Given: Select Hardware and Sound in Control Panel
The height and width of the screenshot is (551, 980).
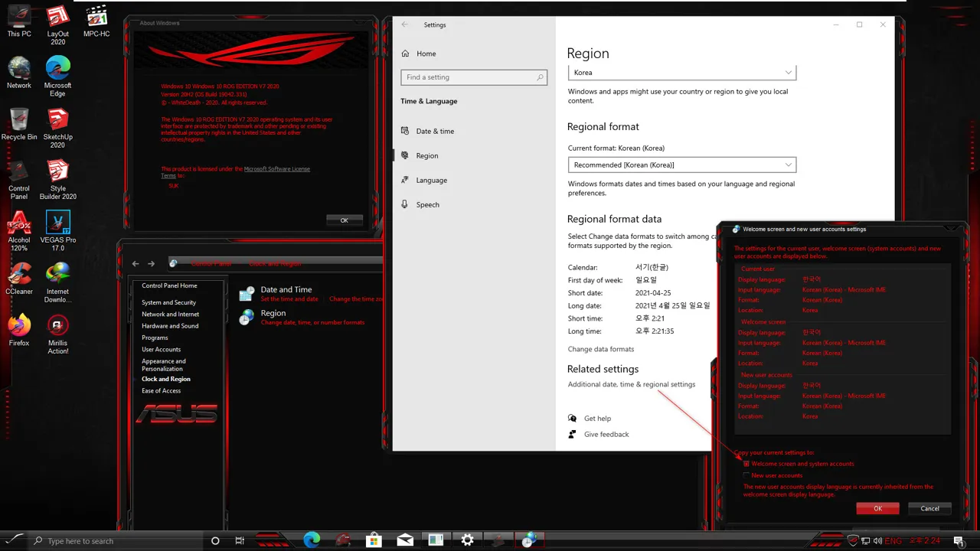Looking at the screenshot, I should [170, 325].
